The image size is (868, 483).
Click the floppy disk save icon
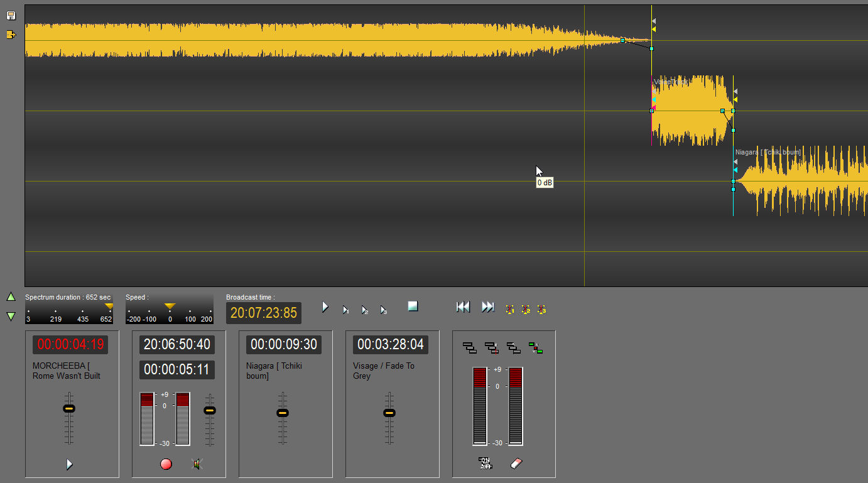point(11,16)
